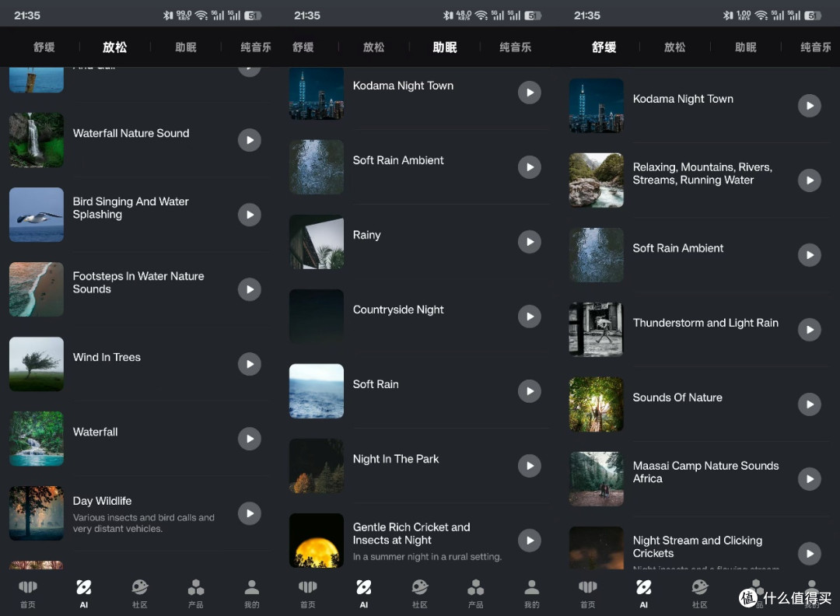Play Waterfall Nature Sound track
The image size is (840, 616).
click(x=250, y=140)
